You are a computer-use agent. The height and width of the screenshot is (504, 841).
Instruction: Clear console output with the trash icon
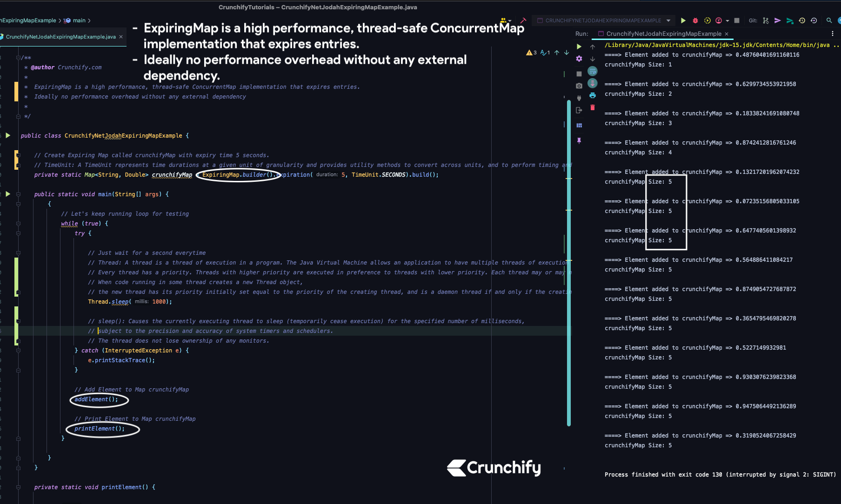click(592, 107)
